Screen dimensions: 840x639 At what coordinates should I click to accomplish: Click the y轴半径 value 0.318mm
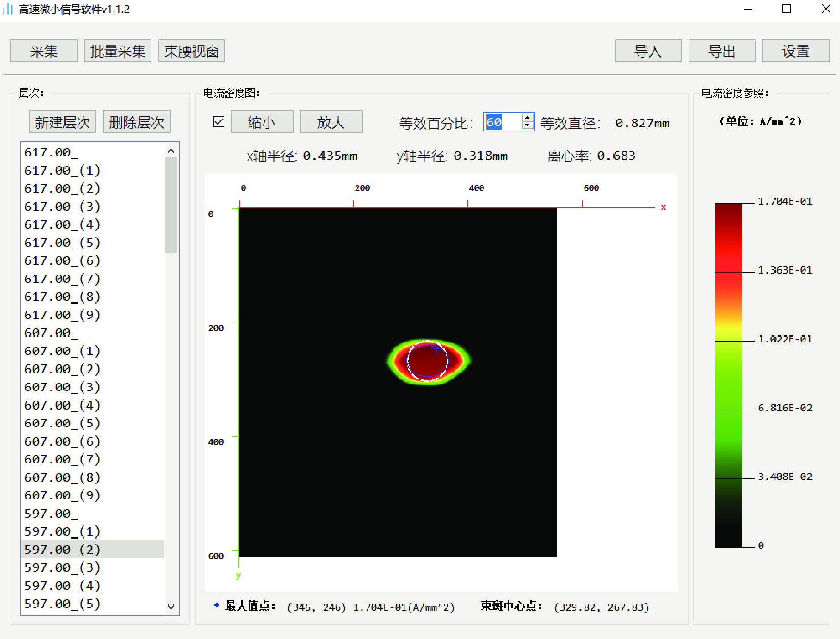click(480, 156)
